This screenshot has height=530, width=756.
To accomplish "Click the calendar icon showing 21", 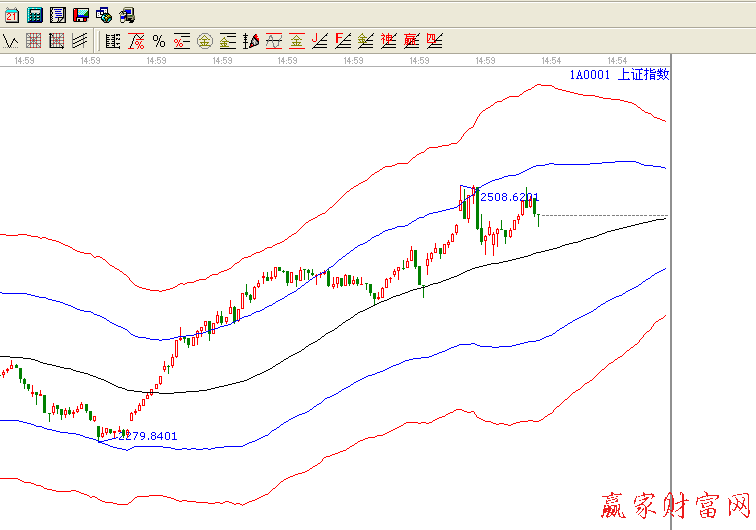I will (11, 15).
